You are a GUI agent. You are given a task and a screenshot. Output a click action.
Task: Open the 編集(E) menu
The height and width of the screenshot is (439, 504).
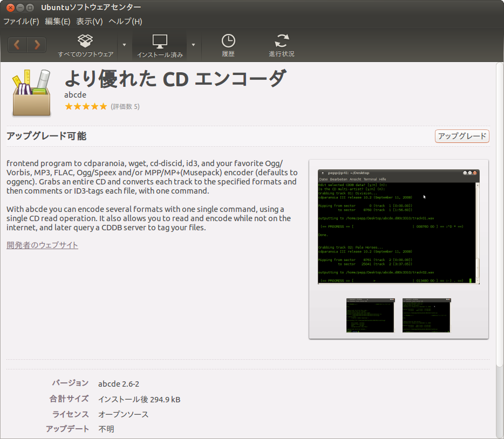click(58, 22)
